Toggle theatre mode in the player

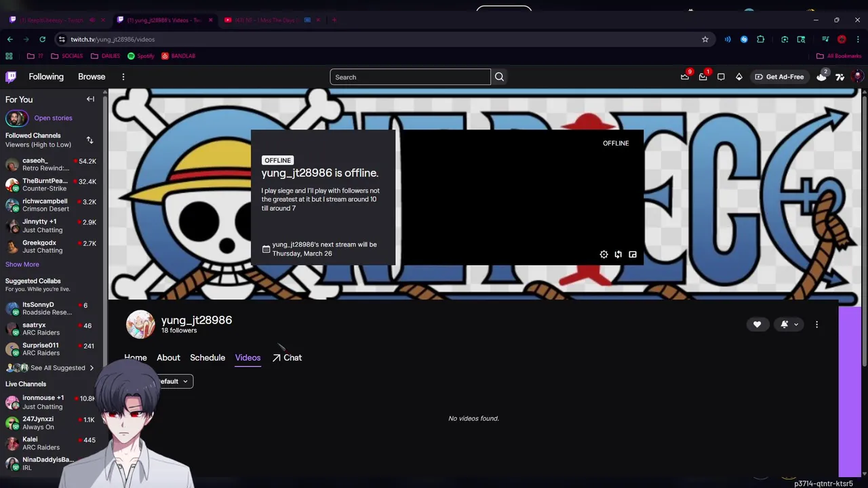coord(618,254)
